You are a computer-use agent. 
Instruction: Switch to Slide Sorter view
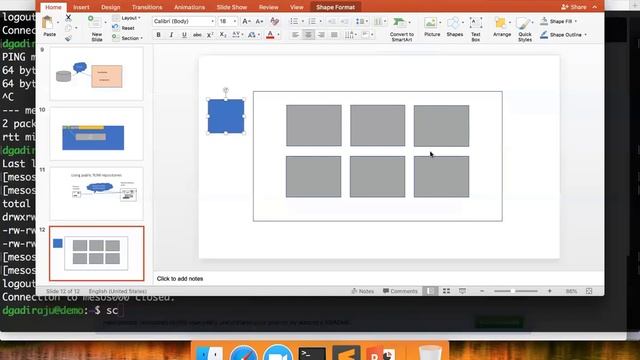coord(446,291)
